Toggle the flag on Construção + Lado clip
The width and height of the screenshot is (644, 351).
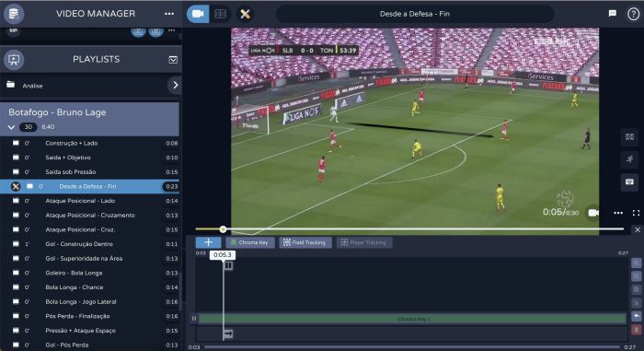(16, 143)
